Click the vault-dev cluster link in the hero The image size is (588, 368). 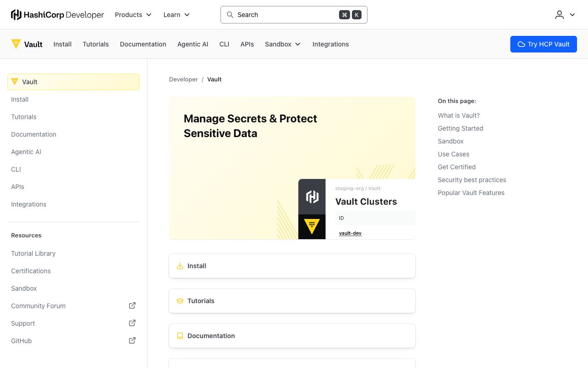[x=350, y=233]
